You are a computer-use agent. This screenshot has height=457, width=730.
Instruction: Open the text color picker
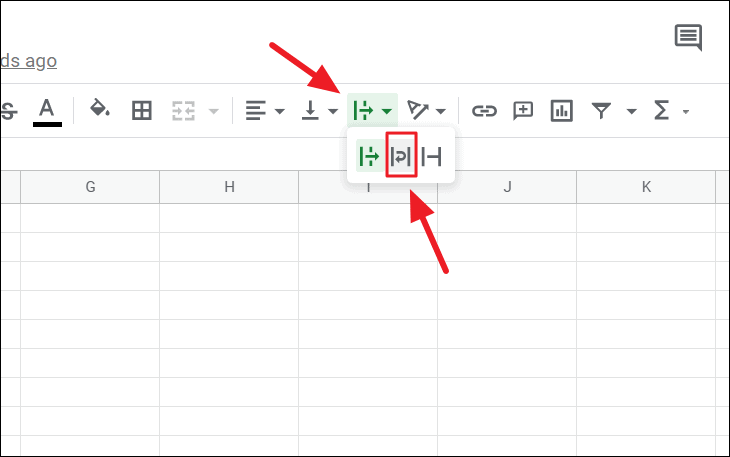tap(47, 110)
